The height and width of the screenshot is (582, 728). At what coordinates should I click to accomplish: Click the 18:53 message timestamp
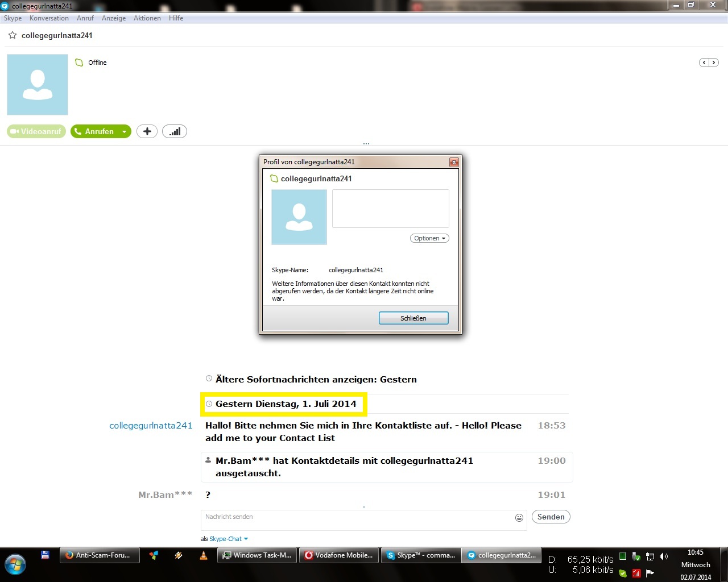tap(552, 426)
